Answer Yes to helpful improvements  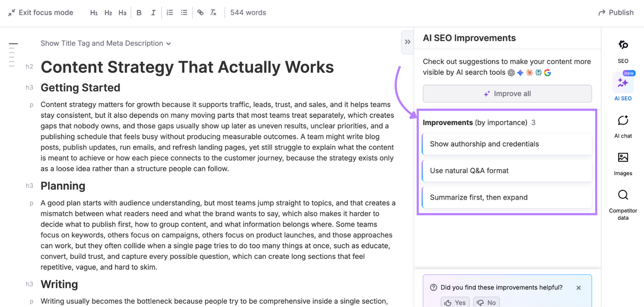[455, 303]
